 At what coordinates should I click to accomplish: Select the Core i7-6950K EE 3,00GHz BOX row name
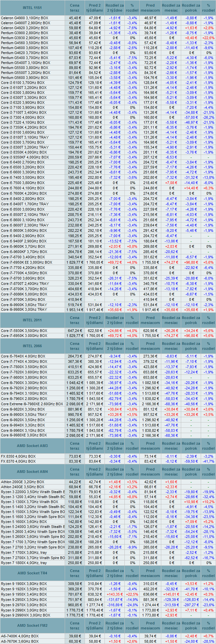tap(27, 262)
